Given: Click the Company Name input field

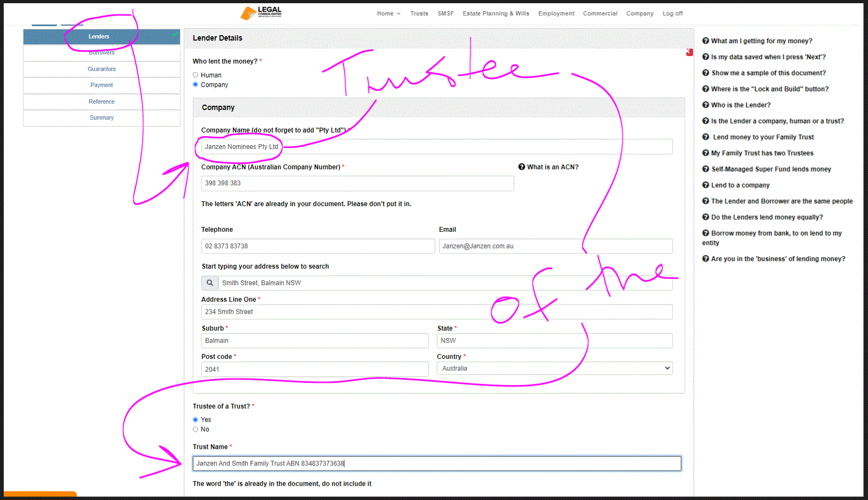Looking at the screenshot, I should click(437, 147).
